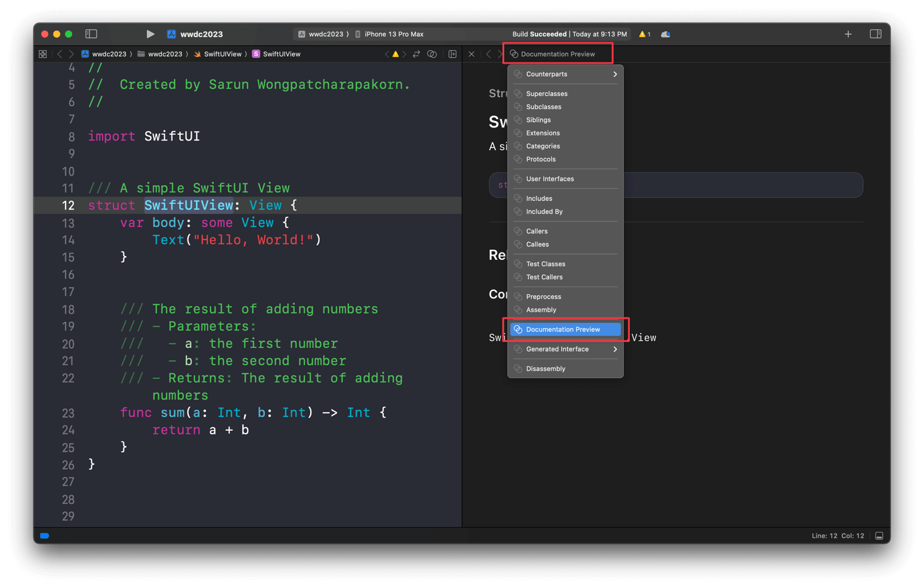Open the related items grid menu
Screen dimensions: 924x588
[43, 54]
